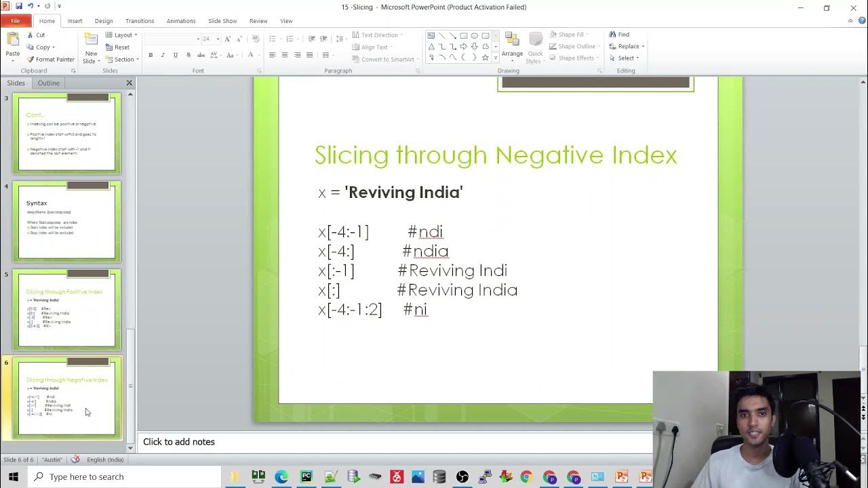Select slide 4 Syntax thumbnail
This screenshot has width=868, height=488.
[66, 222]
